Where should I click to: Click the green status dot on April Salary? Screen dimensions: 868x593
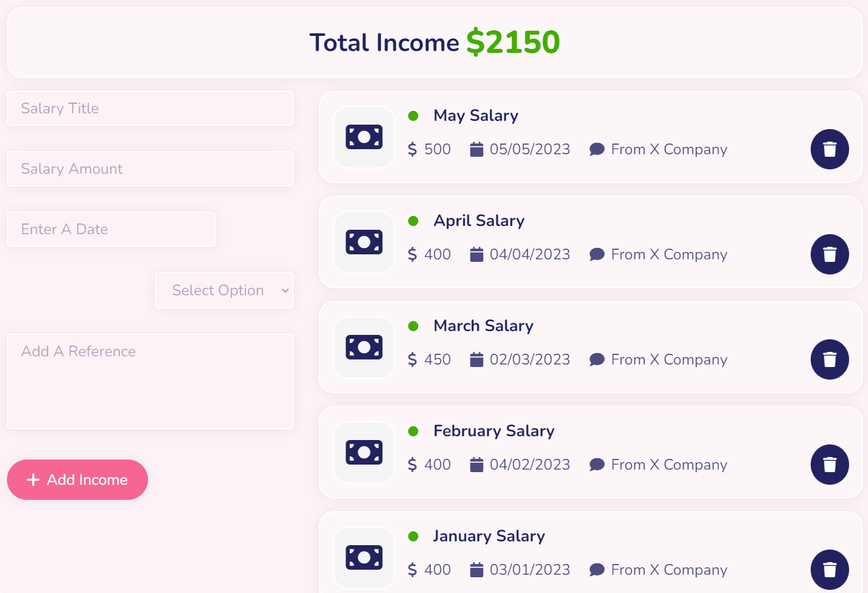[414, 221]
